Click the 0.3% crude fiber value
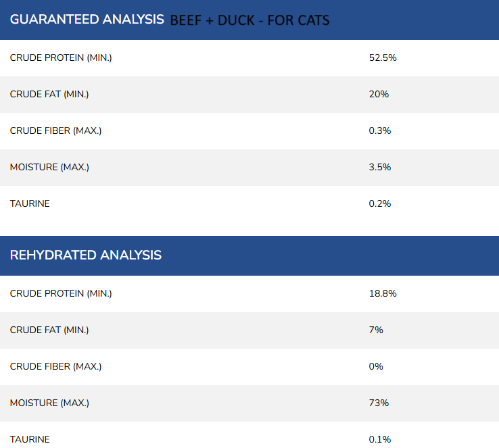The height and width of the screenshot is (448, 499). [x=380, y=131]
